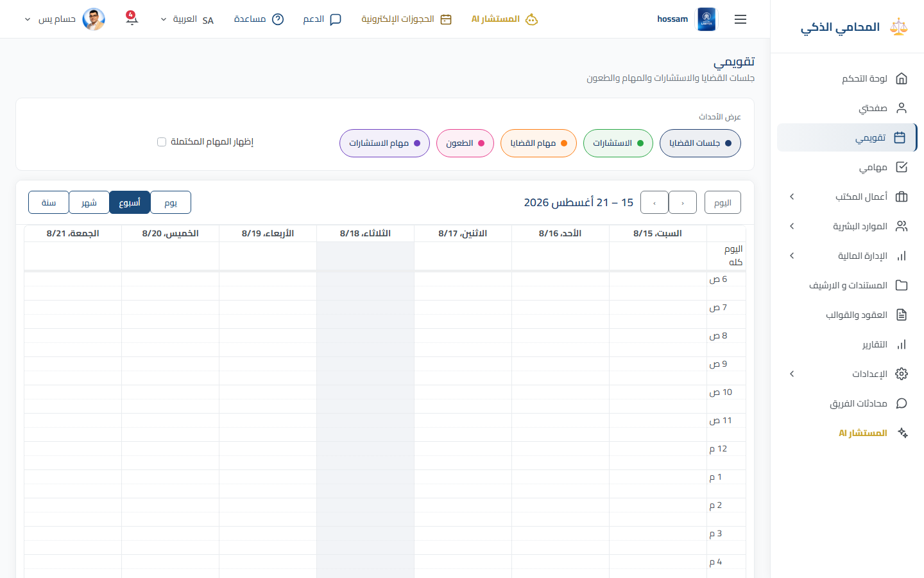This screenshot has width=924, height=578.
Task: Click the folder icon for المستندات و الارشيف
Action: (x=902, y=285)
